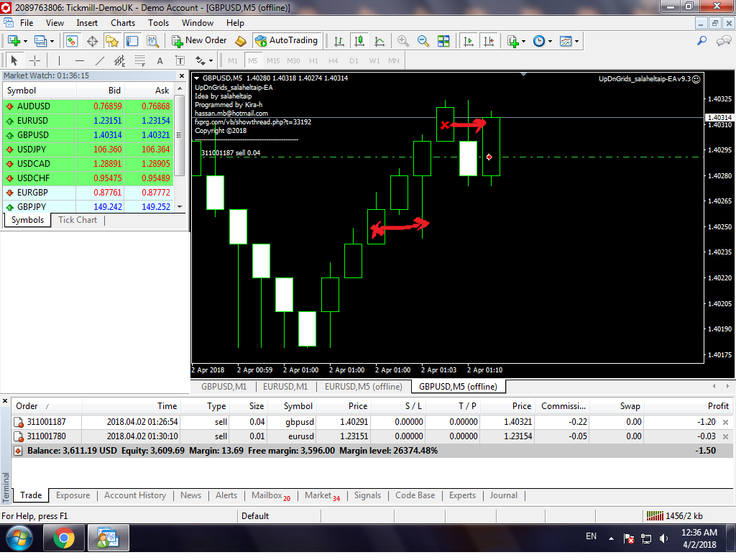Screen dimensions: 736x560
Task: Open the MetaEditor book icon
Action: tap(241, 41)
